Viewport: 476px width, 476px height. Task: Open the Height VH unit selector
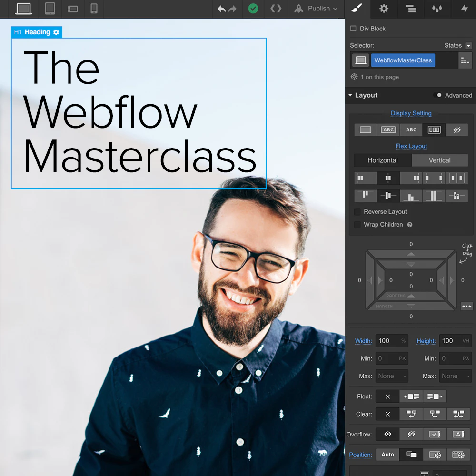[466, 341]
